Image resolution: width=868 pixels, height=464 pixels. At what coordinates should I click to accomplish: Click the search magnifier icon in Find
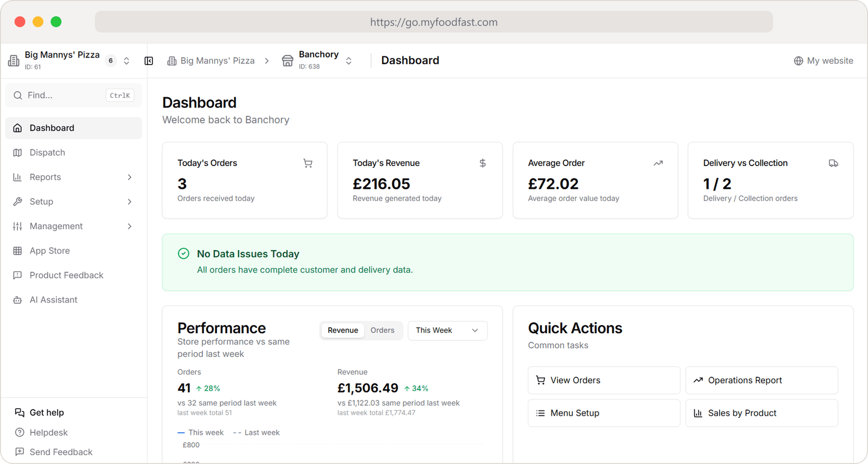(18, 96)
